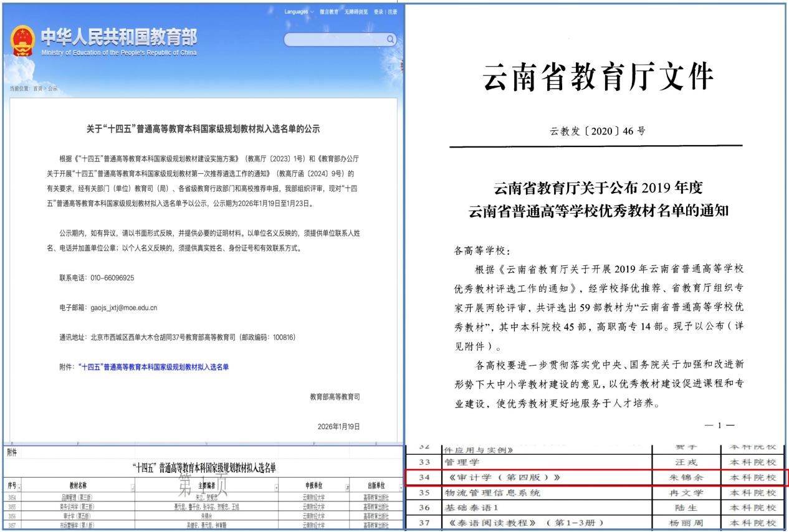Open the 无障碍浏览 accessibility link
789x532 pixels.
tap(356, 12)
